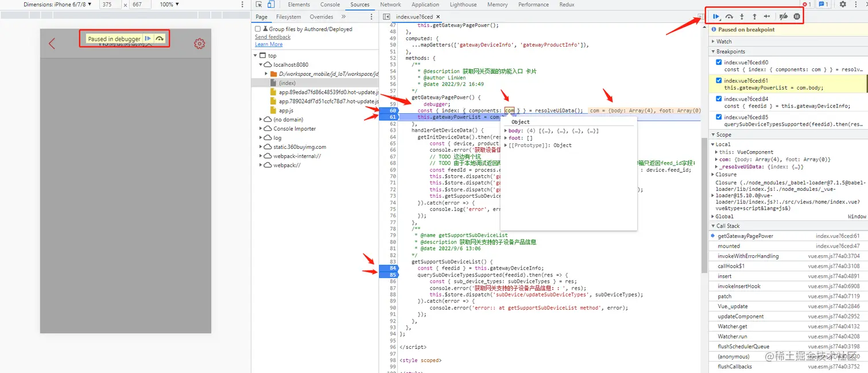Image resolution: width=868 pixels, height=373 pixels.
Task: Open DevTools settings gear
Action: click(843, 4)
